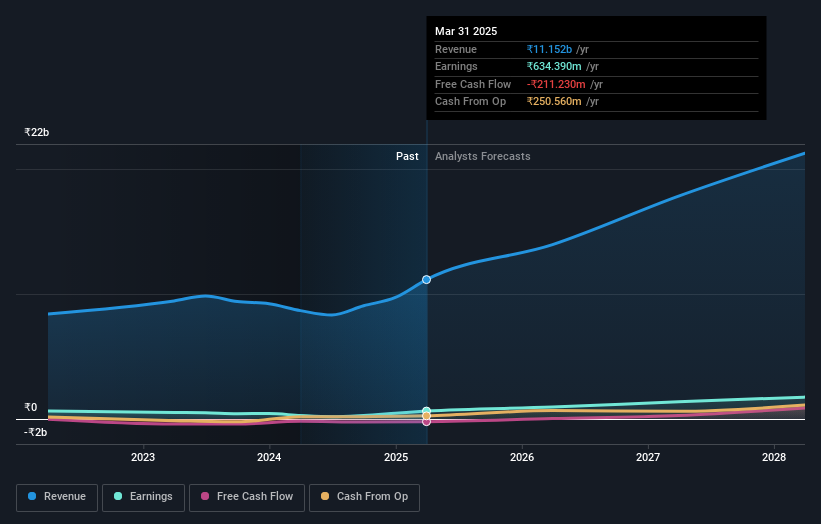Click the 2027 x-axis label
This screenshot has height=524, width=821.
pyautogui.click(x=648, y=457)
